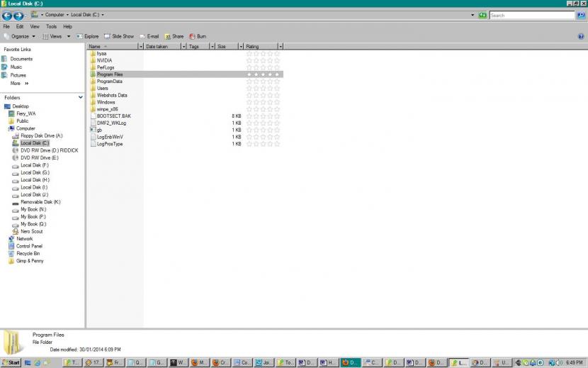Expand More under Favorite Links
588x368 pixels.
coord(19,83)
